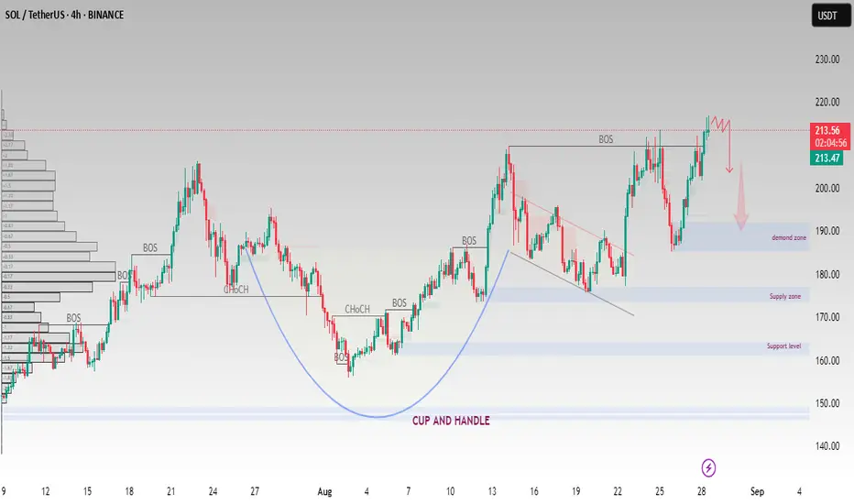Select the CHoCH label in early August
Screen dimensions: 854x504
coord(357,309)
